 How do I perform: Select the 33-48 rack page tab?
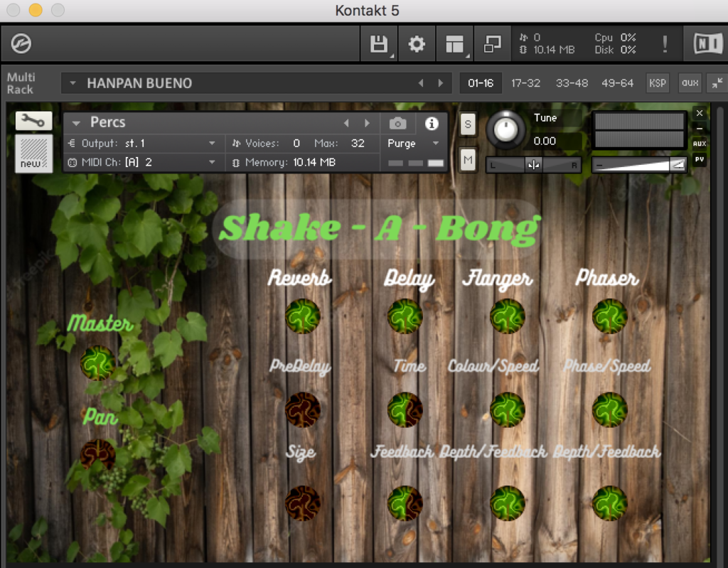[x=572, y=83]
